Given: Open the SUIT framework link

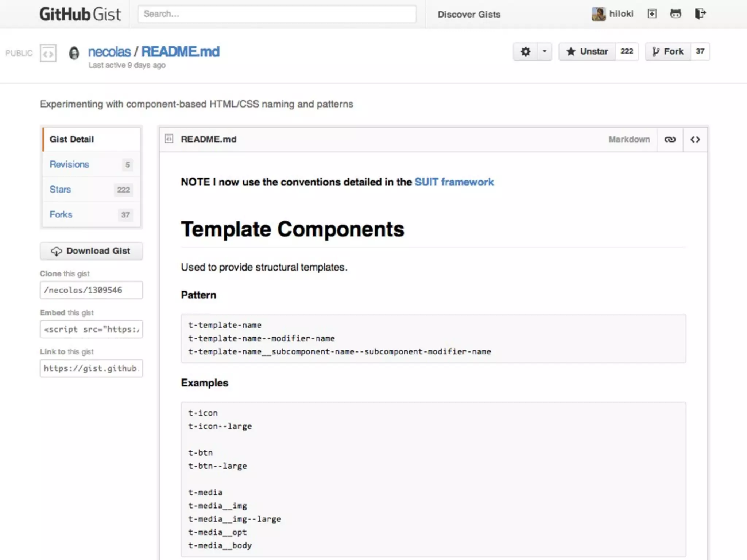Looking at the screenshot, I should point(454,182).
